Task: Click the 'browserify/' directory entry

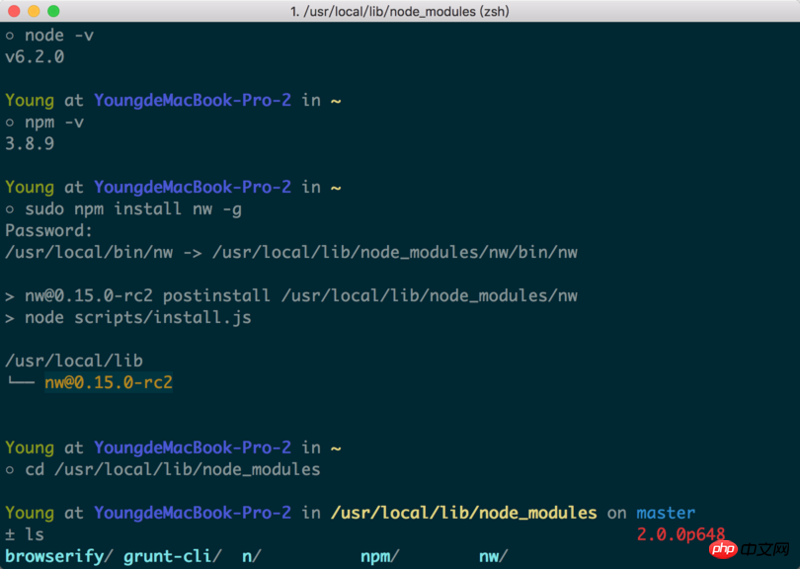Action: tap(59, 556)
